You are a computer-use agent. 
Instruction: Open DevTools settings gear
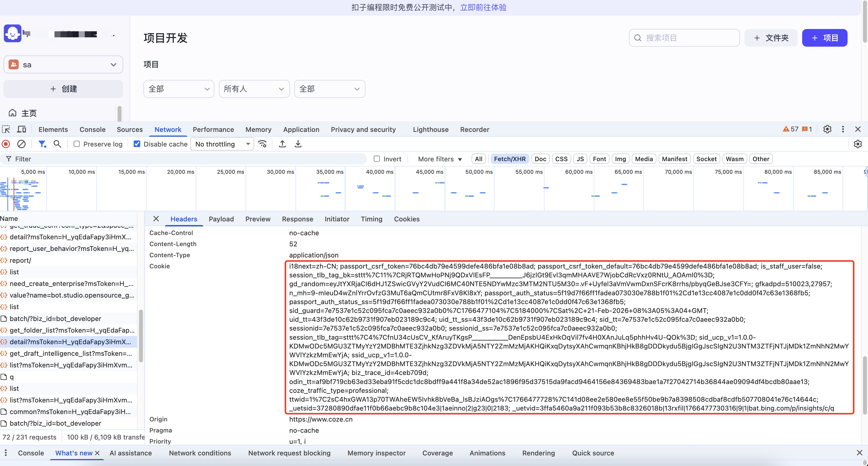(x=827, y=129)
